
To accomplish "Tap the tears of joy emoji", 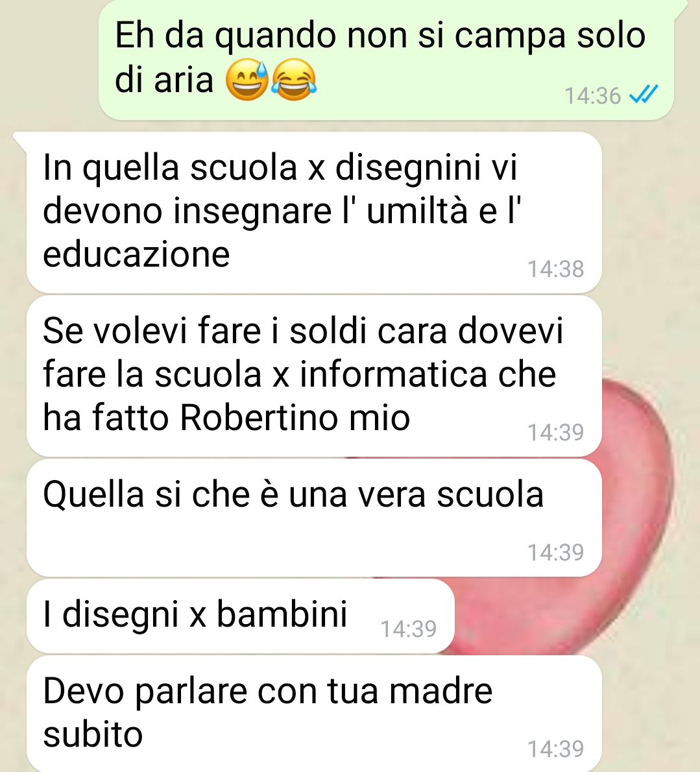I will tap(294, 80).
